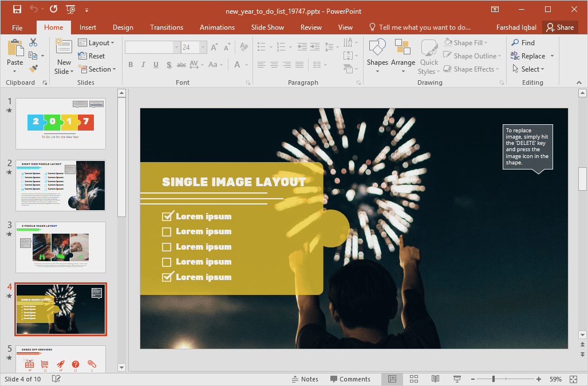Start Slide Show from the status bar icon
This screenshot has height=386, width=588.
pos(457,379)
